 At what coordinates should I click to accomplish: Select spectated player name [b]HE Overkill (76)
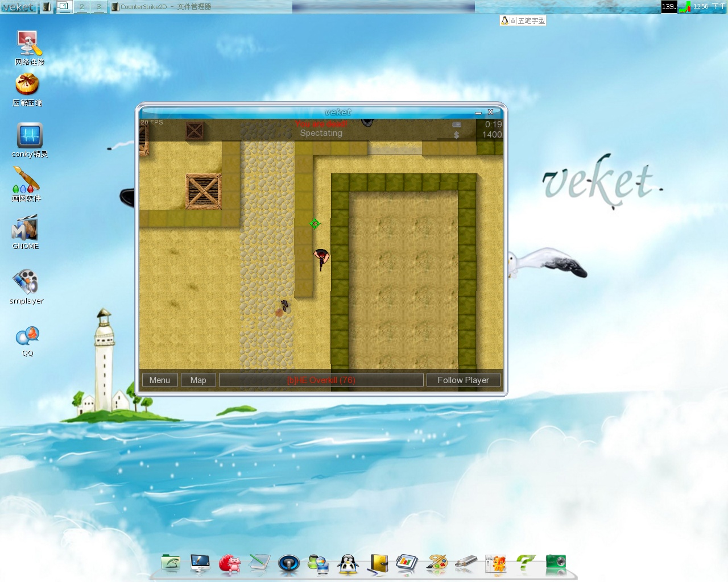click(321, 380)
